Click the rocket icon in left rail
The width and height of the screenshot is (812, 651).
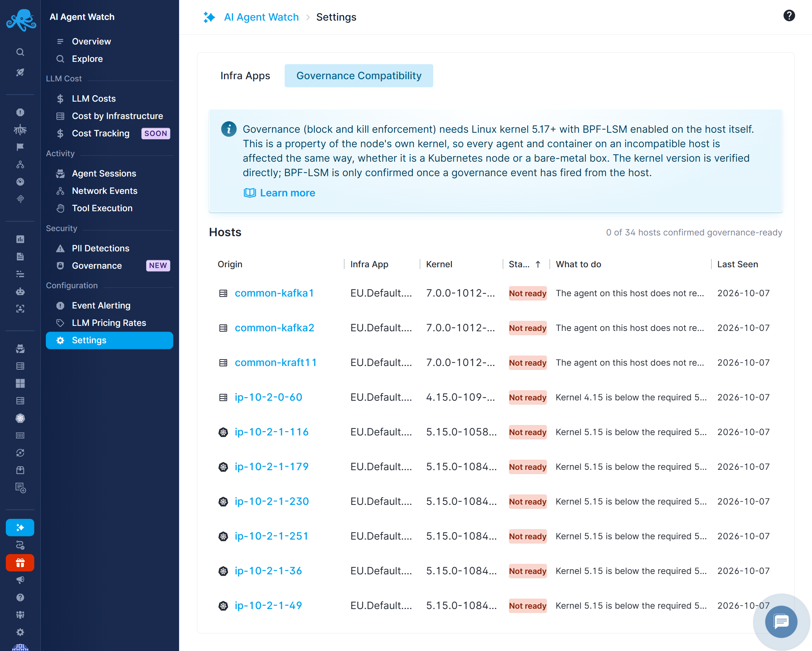[20, 72]
